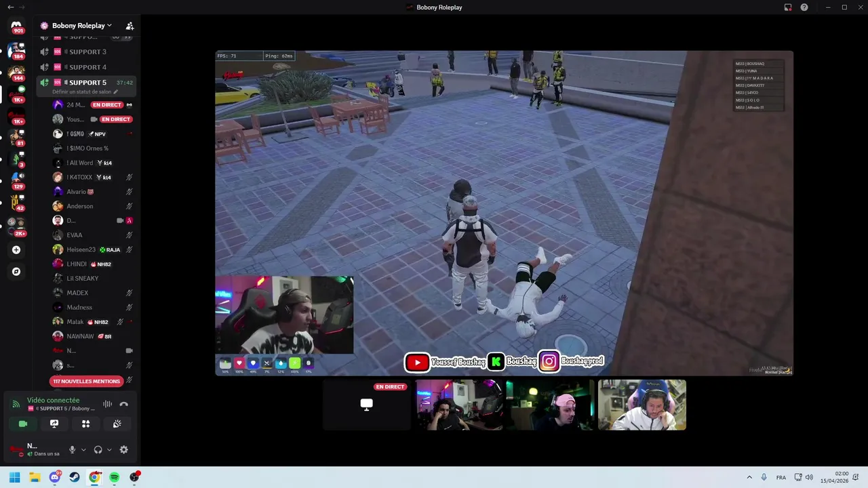The image size is (868, 488).
Task: Open server with 184 badge
Action: (x=16, y=49)
